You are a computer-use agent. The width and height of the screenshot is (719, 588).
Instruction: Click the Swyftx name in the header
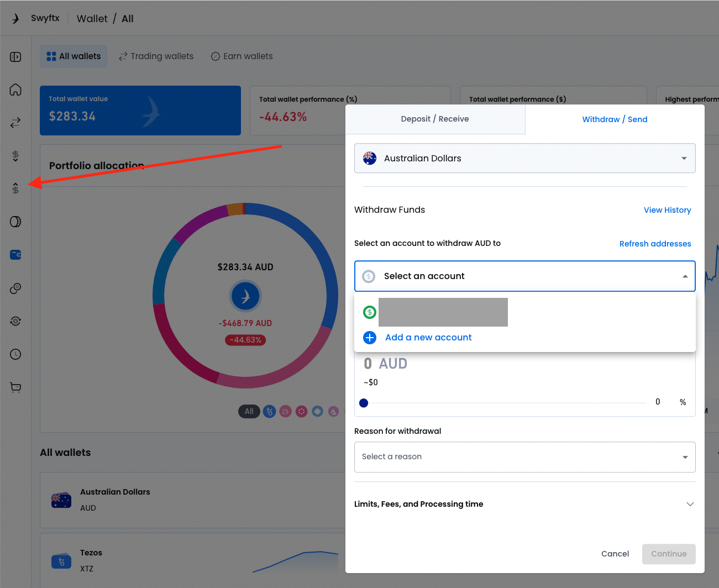point(45,18)
